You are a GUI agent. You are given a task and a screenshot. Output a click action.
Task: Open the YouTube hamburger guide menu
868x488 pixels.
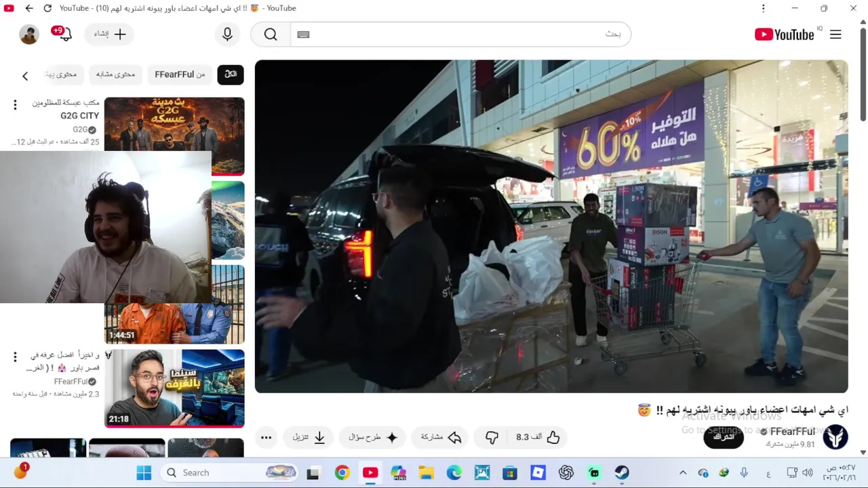(835, 35)
